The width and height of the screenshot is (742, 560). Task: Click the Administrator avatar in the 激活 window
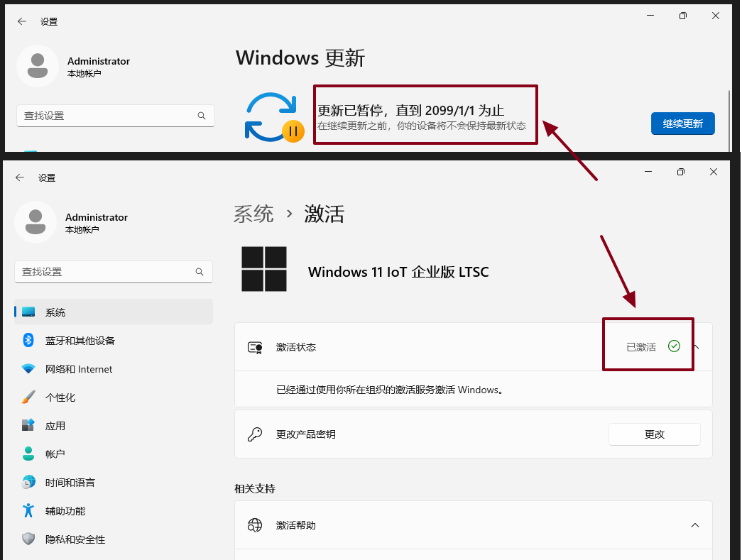point(36,222)
